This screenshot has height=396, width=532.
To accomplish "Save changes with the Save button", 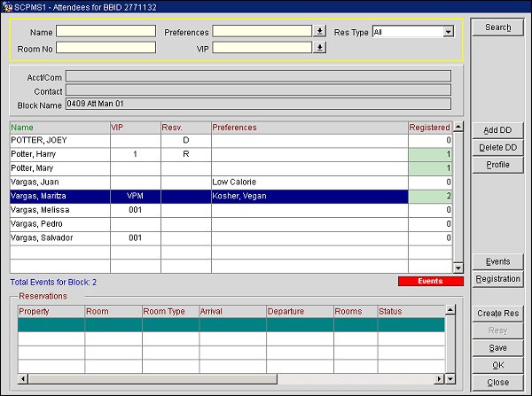I will tap(497, 348).
